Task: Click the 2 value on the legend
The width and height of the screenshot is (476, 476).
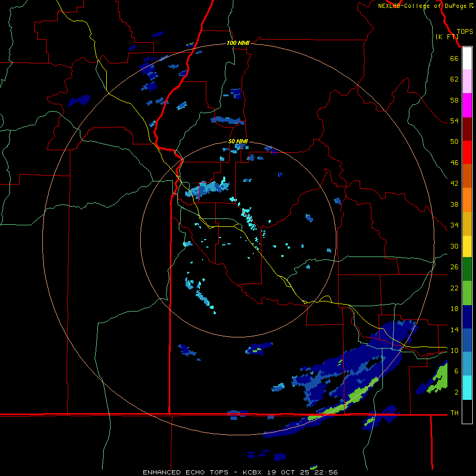Action: (456, 392)
